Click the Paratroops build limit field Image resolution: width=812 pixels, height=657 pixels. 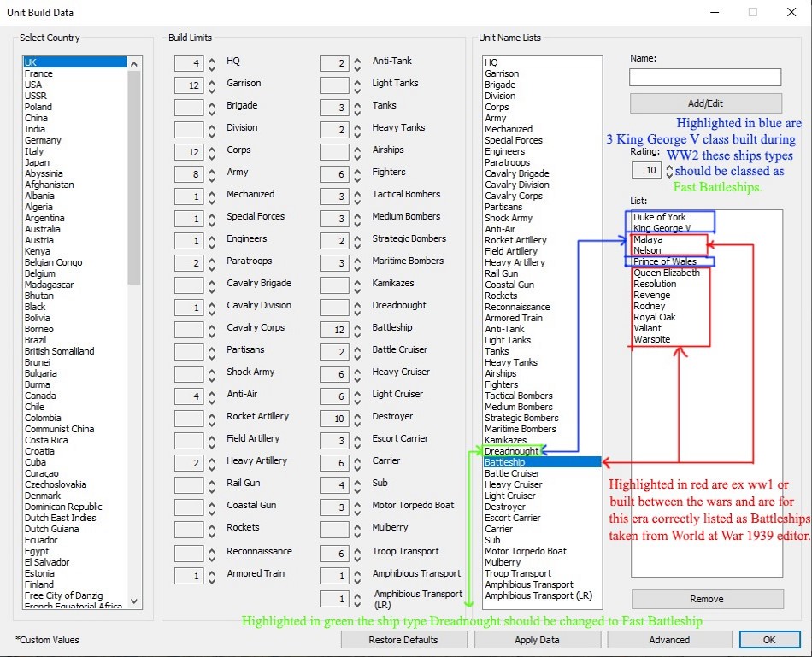[189, 263]
